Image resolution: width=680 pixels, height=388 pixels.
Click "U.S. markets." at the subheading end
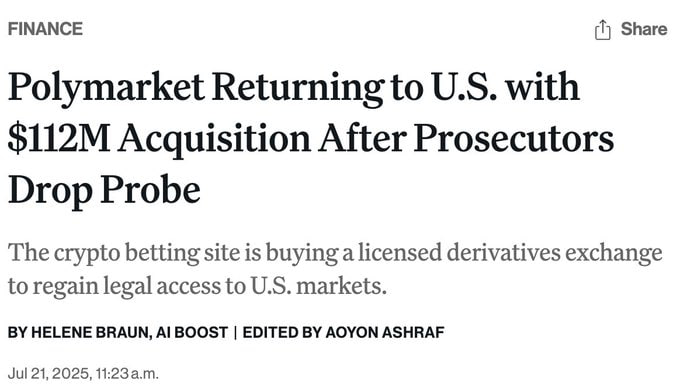pos(318,286)
